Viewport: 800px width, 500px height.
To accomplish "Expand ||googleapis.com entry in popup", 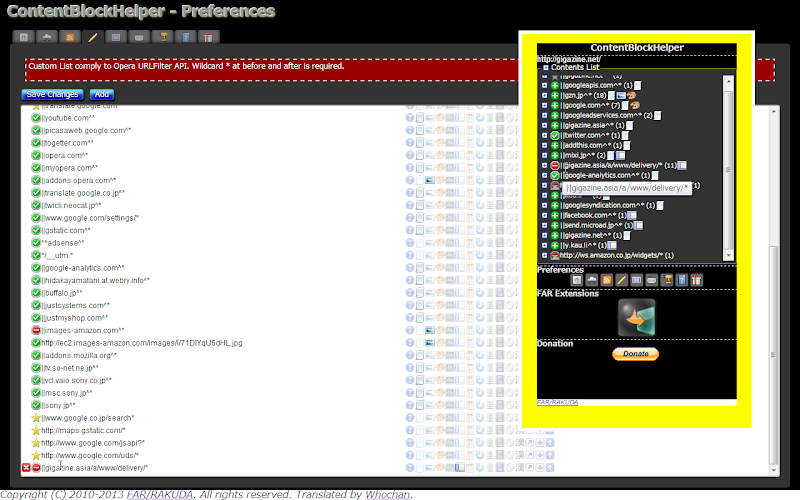I will pos(544,86).
